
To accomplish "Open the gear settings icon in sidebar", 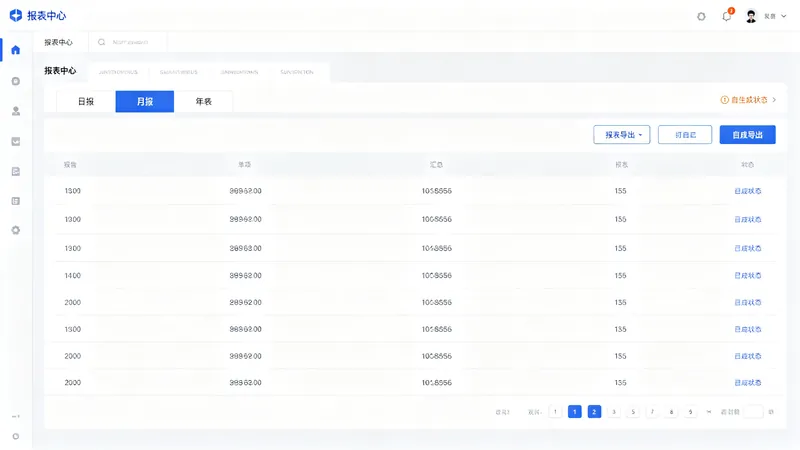I will (x=16, y=230).
